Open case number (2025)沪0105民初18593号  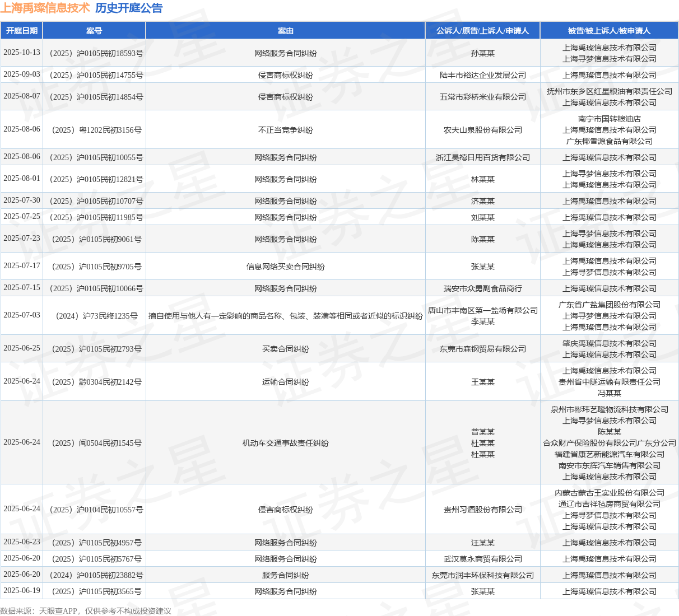(95, 53)
